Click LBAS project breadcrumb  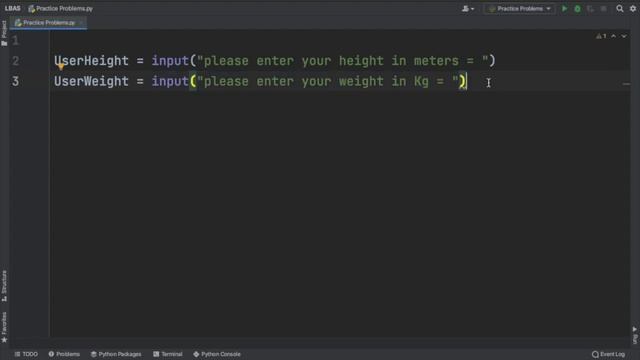(x=13, y=8)
